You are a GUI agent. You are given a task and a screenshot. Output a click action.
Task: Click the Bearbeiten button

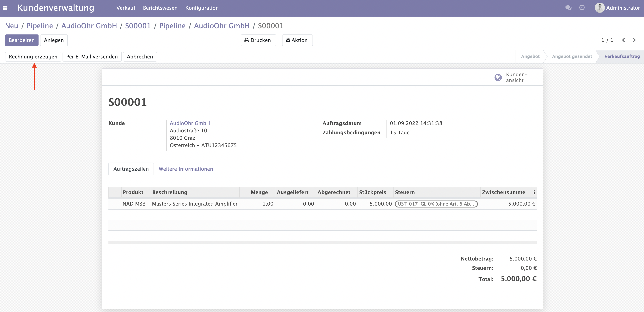(22, 40)
